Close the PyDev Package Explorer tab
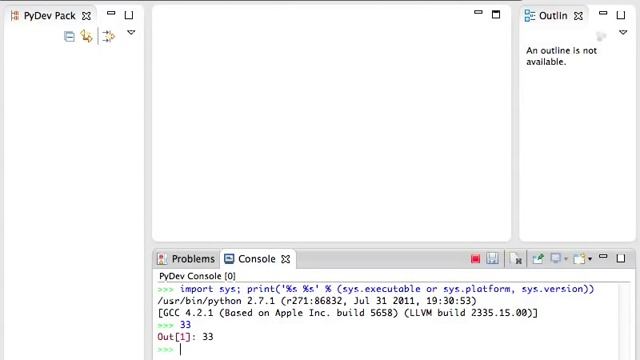 pyautogui.click(x=86, y=16)
